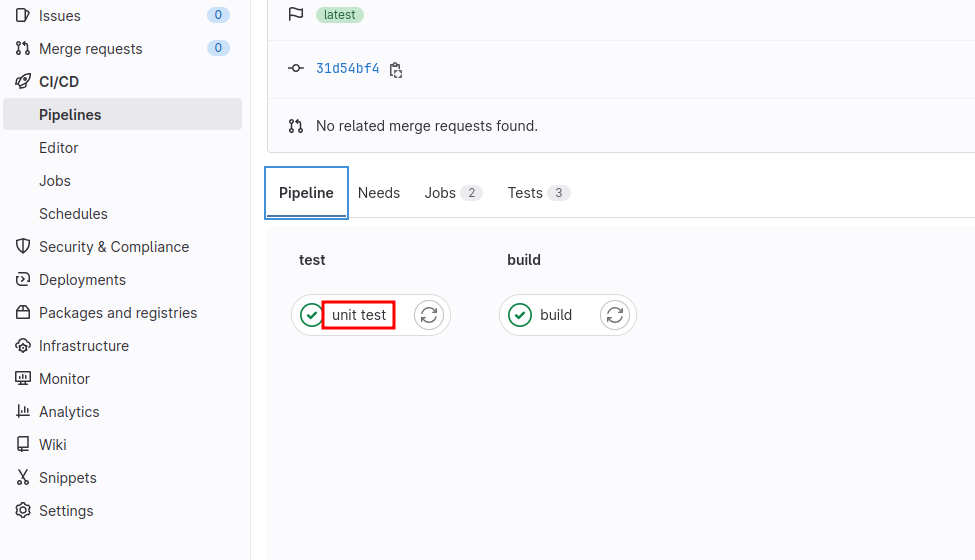Open the unit test job
The width and height of the screenshot is (975, 560).
[359, 315]
